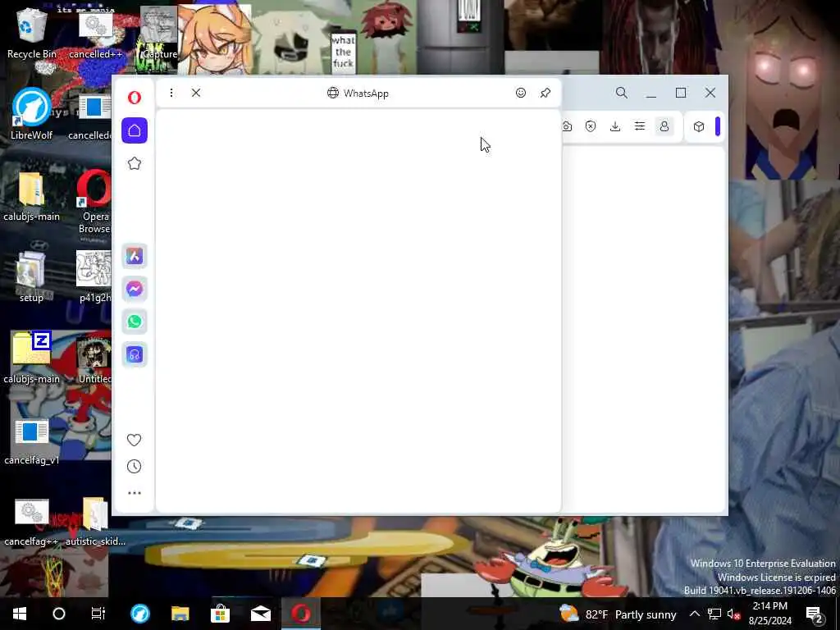Click the search tabs magnifier icon

point(622,93)
